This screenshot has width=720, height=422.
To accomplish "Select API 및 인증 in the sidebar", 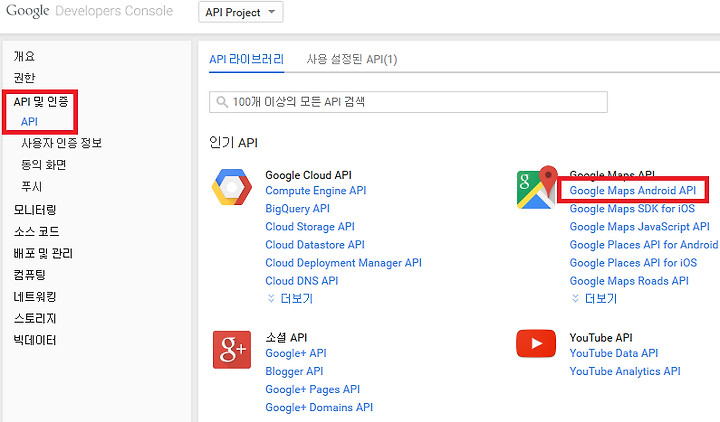I will (41, 101).
